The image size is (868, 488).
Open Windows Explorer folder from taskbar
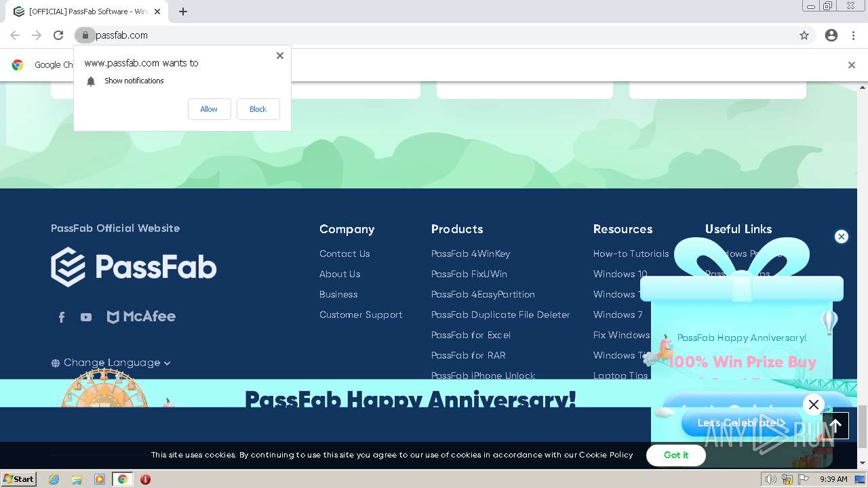click(77, 479)
